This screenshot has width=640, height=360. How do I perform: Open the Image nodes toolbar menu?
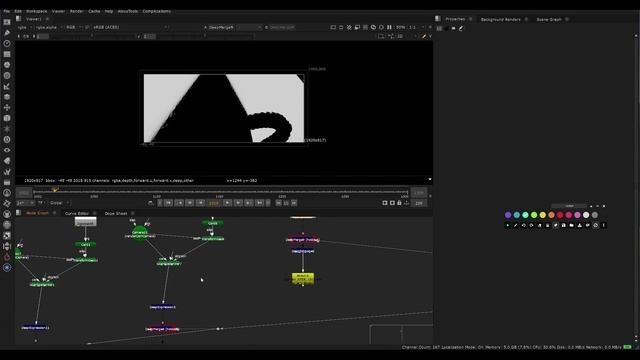click(7, 22)
